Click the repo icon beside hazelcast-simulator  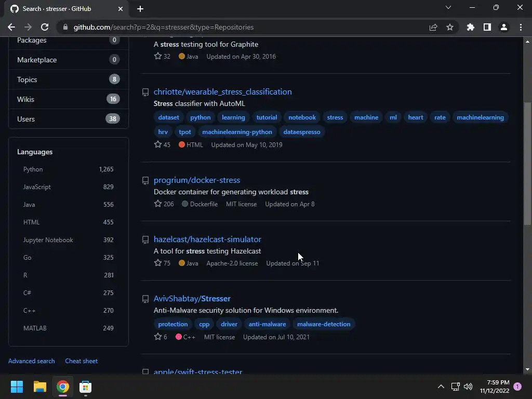pos(145,240)
